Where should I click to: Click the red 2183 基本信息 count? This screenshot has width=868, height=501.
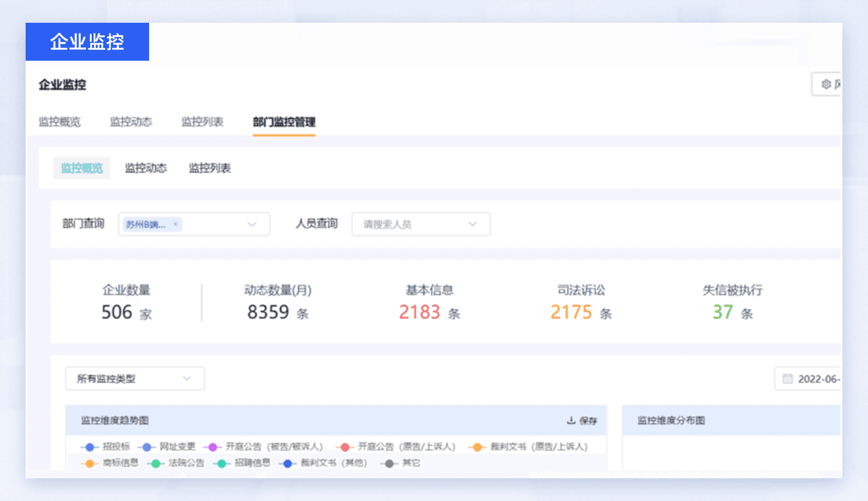pyautogui.click(x=420, y=312)
